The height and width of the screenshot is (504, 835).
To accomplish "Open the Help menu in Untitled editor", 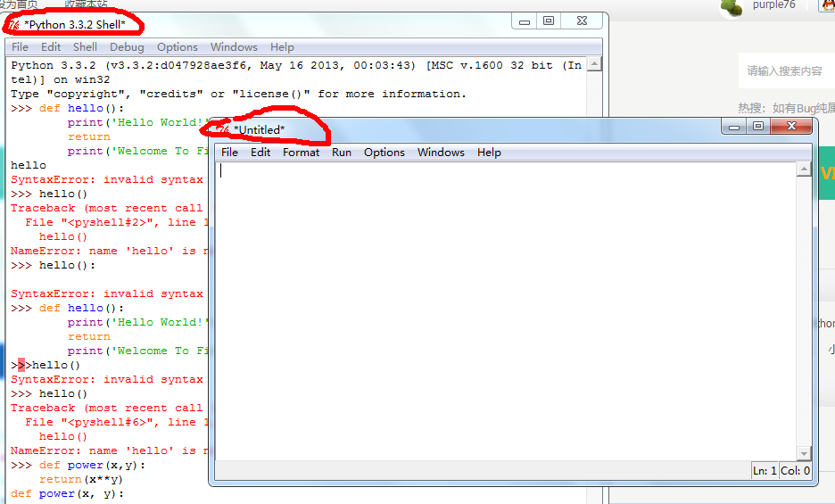I will tap(489, 153).
